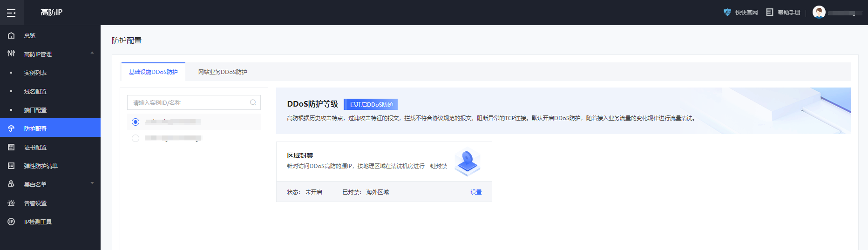Click the 已开启DDoS防护 button
868x250 pixels.
pyautogui.click(x=371, y=104)
